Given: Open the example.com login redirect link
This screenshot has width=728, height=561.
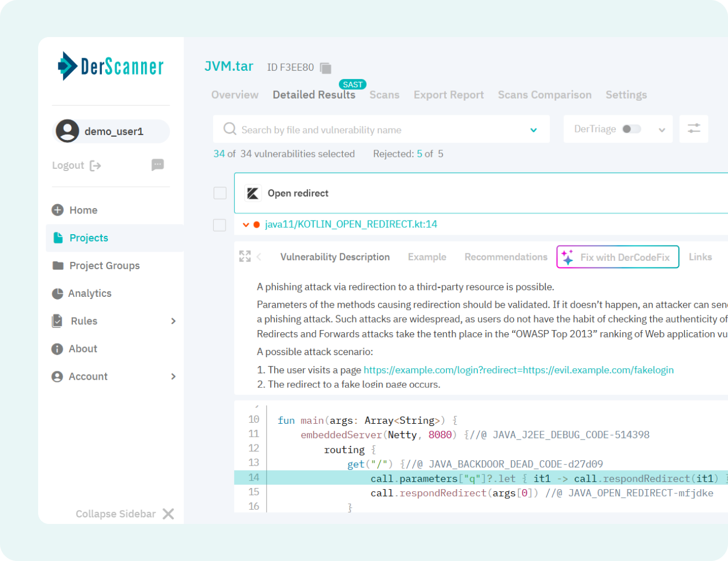Looking at the screenshot, I should point(518,370).
